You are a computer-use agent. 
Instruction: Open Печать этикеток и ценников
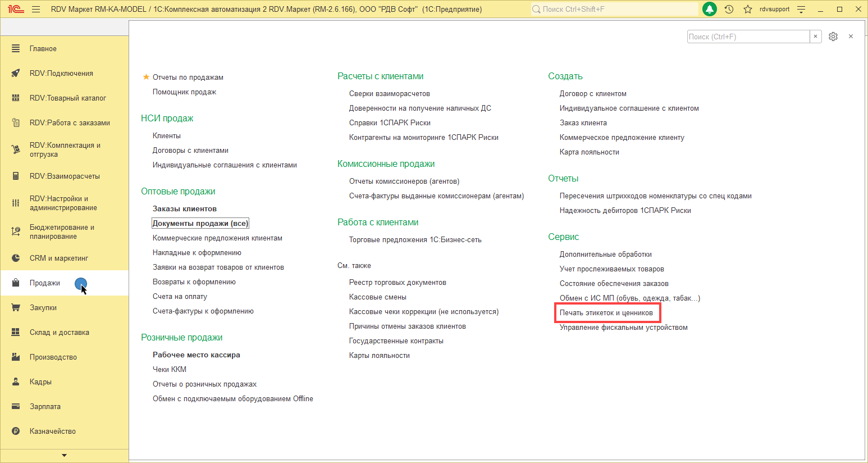(x=606, y=313)
